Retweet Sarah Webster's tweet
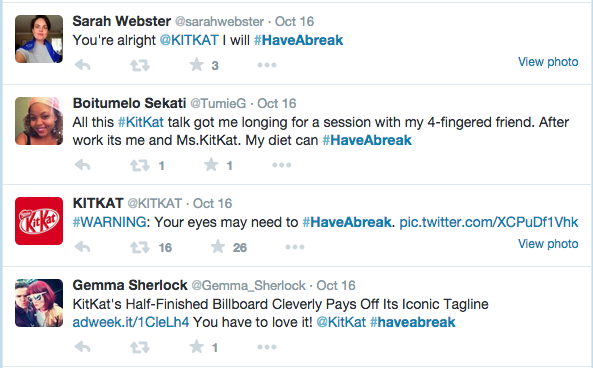 tap(140, 65)
